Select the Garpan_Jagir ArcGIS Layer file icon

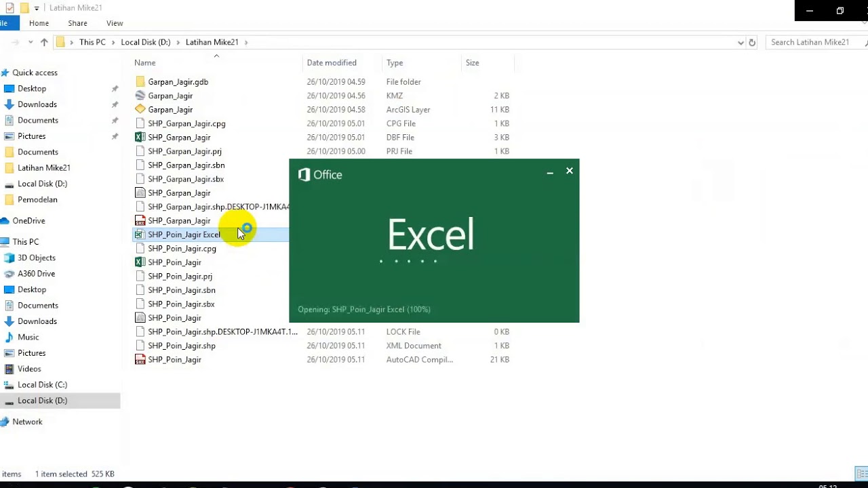click(140, 109)
